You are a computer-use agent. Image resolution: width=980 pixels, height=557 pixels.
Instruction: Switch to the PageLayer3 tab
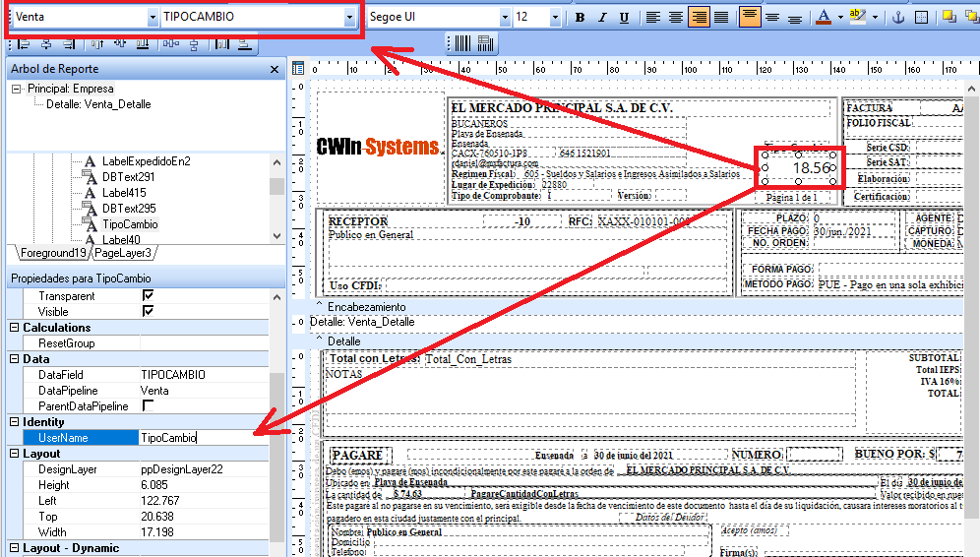[x=123, y=253]
